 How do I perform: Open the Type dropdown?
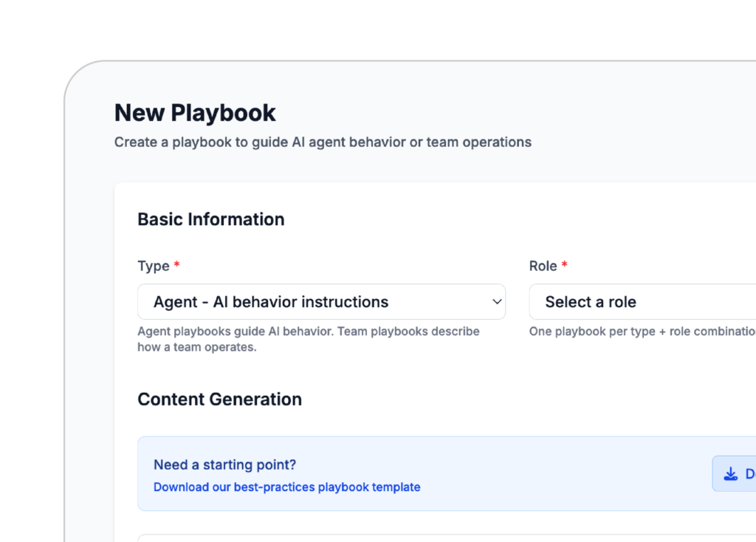321,302
